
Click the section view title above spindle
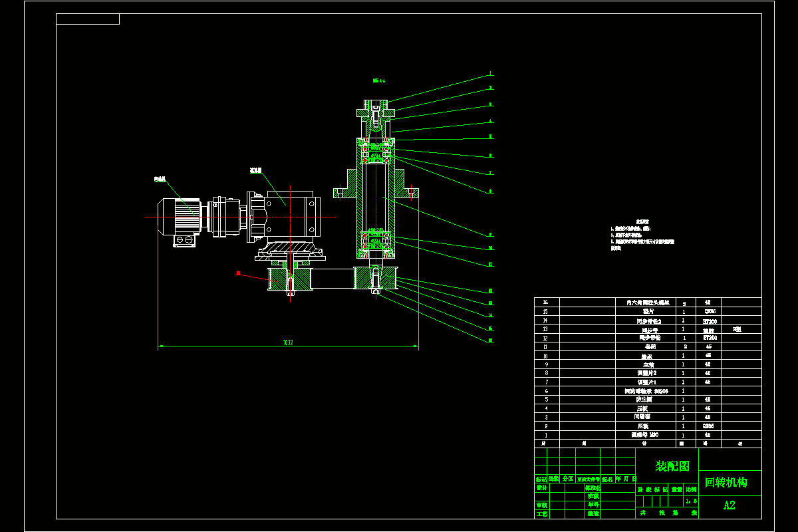click(x=379, y=81)
